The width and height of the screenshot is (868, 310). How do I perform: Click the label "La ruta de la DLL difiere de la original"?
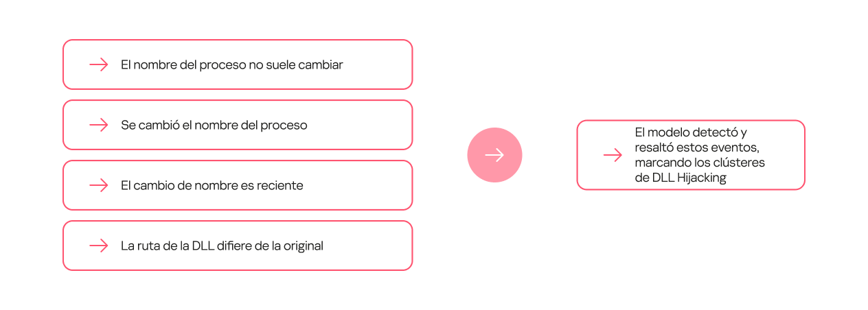tap(222, 246)
